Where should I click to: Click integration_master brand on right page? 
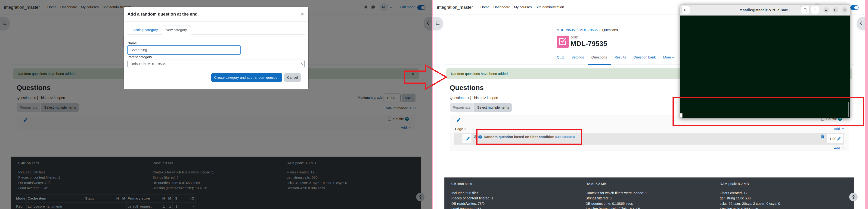(455, 7)
